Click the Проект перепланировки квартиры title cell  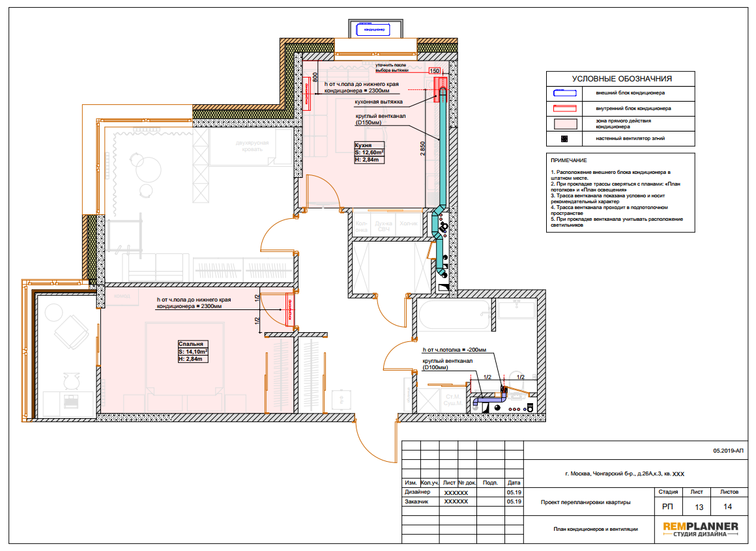click(x=585, y=502)
